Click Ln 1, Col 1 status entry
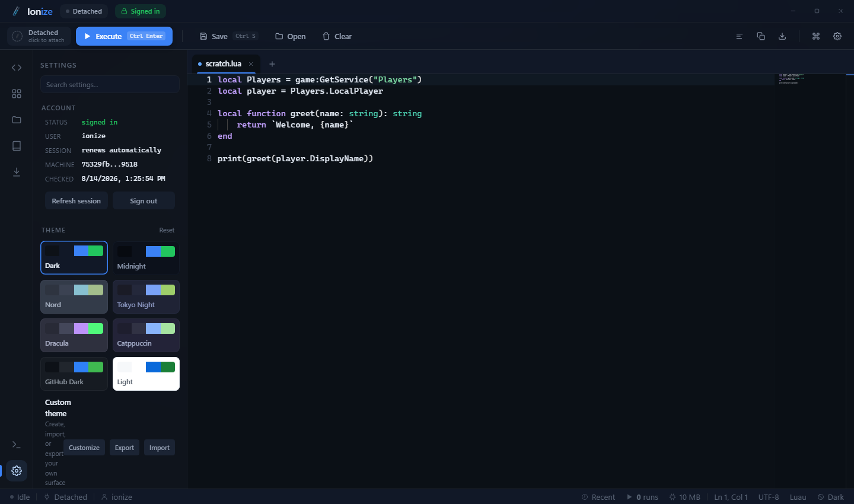854x504 pixels. [731, 497]
